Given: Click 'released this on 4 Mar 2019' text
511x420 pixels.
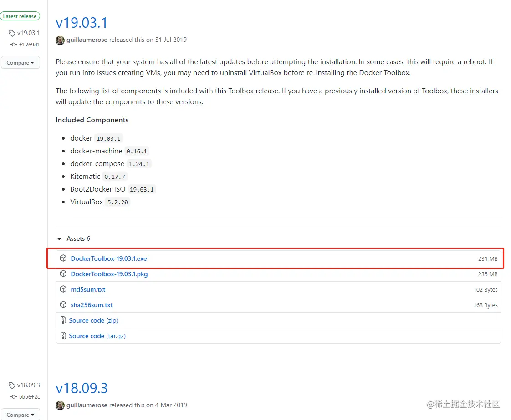Looking at the screenshot, I should [x=148, y=405].
